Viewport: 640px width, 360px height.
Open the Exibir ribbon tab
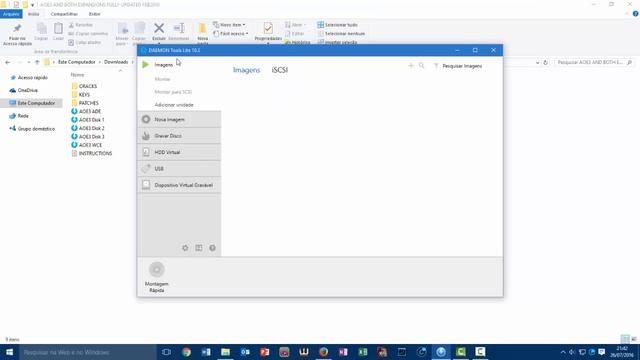(x=95, y=14)
